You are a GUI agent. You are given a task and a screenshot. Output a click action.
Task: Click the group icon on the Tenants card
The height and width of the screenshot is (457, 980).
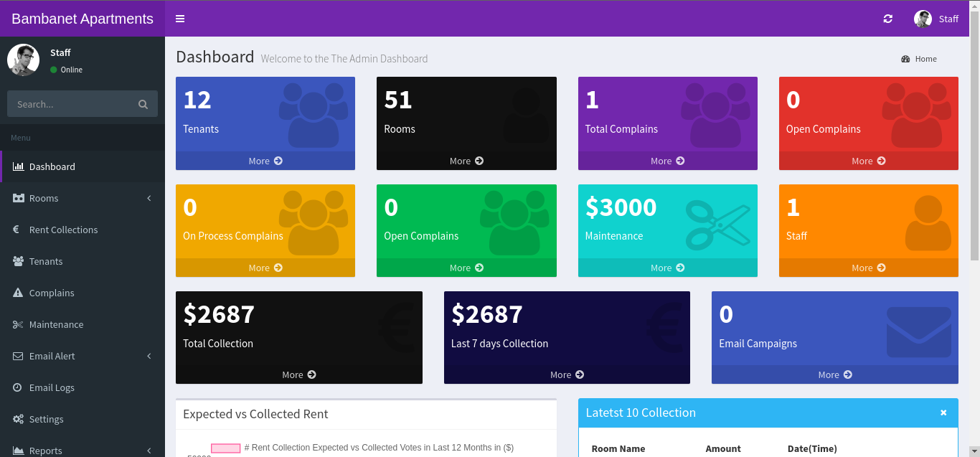click(314, 115)
